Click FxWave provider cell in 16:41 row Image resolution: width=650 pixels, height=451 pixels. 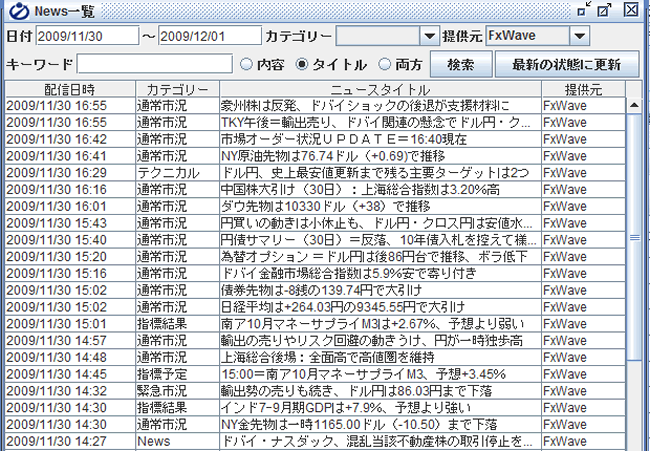(x=583, y=156)
